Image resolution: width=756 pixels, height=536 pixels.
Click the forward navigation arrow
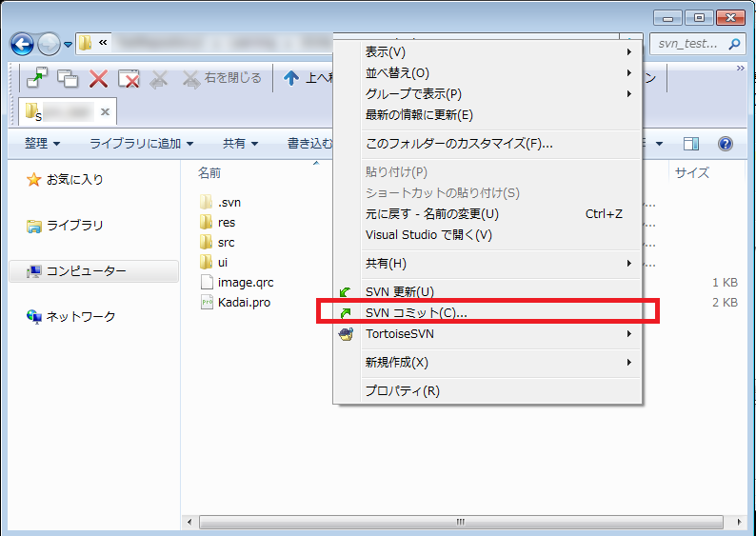coord(49,45)
